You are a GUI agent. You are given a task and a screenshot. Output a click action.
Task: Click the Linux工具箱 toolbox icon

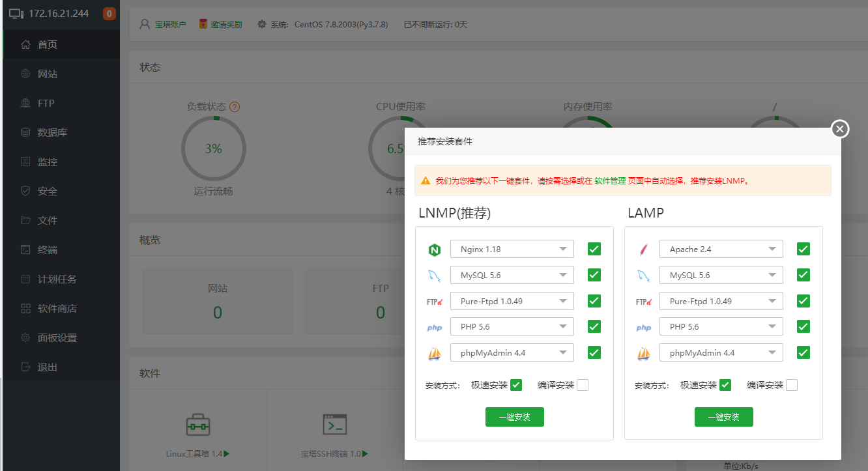tap(198, 425)
